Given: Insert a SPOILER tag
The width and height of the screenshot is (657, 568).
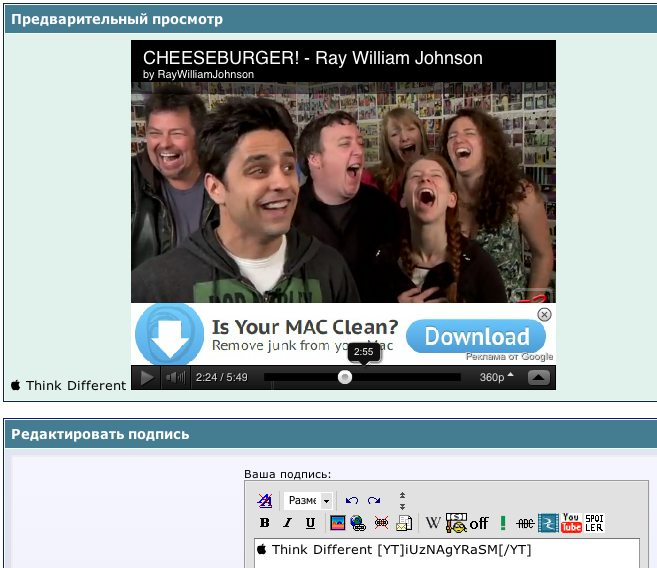Looking at the screenshot, I should click(x=595, y=523).
